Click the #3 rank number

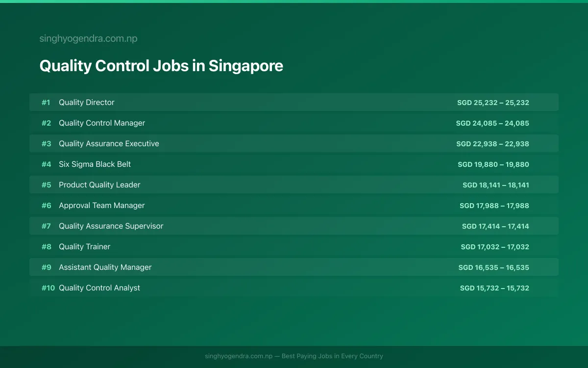click(x=46, y=144)
